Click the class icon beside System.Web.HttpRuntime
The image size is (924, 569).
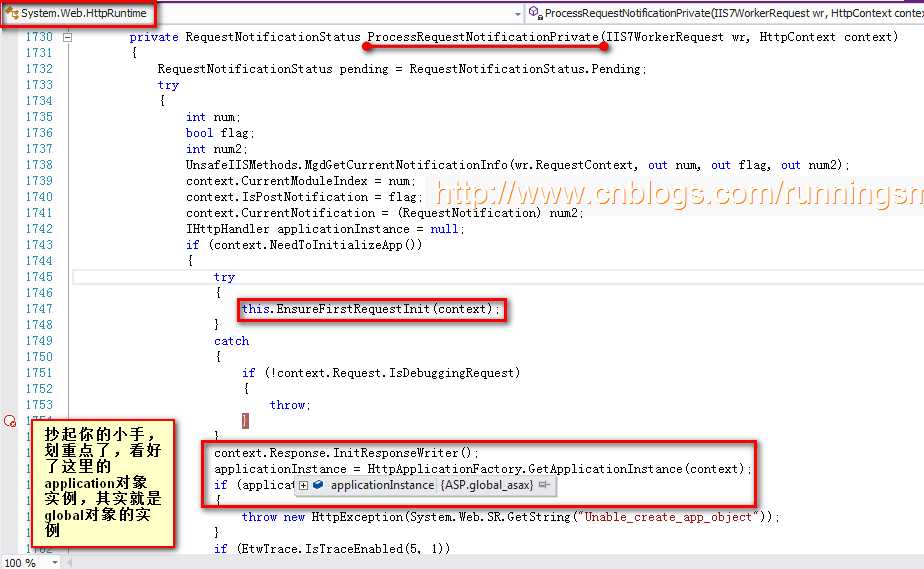(11, 13)
